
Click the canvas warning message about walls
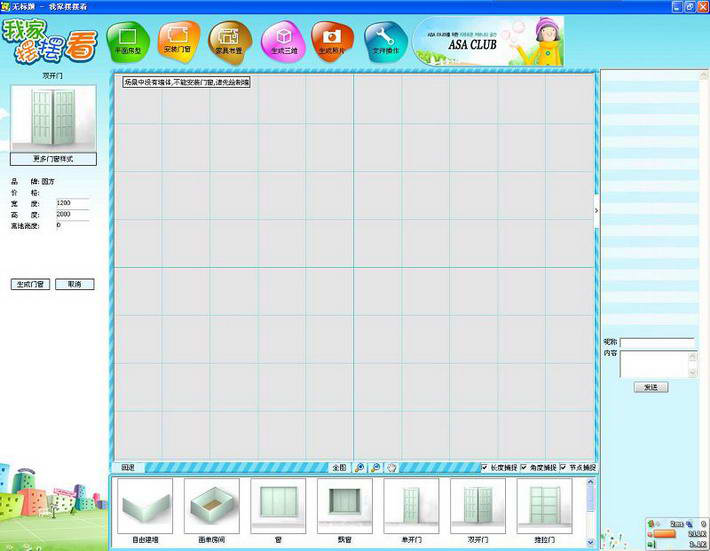point(187,82)
